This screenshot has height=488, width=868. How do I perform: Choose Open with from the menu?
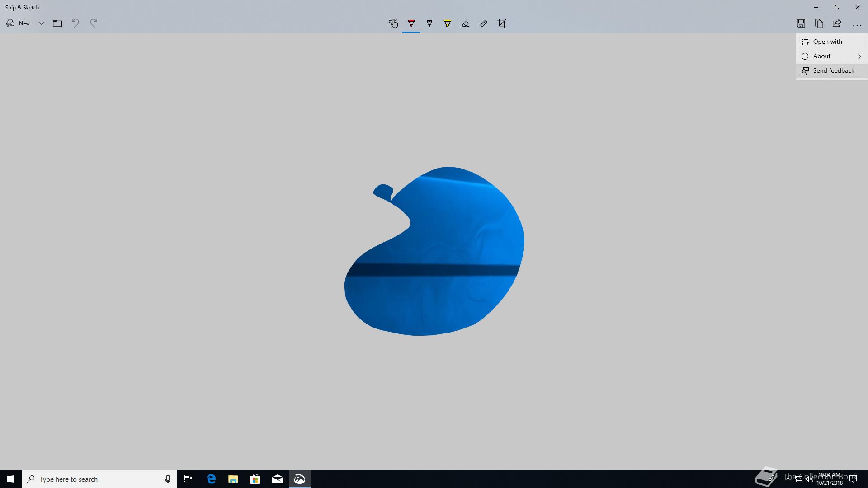coord(832,42)
